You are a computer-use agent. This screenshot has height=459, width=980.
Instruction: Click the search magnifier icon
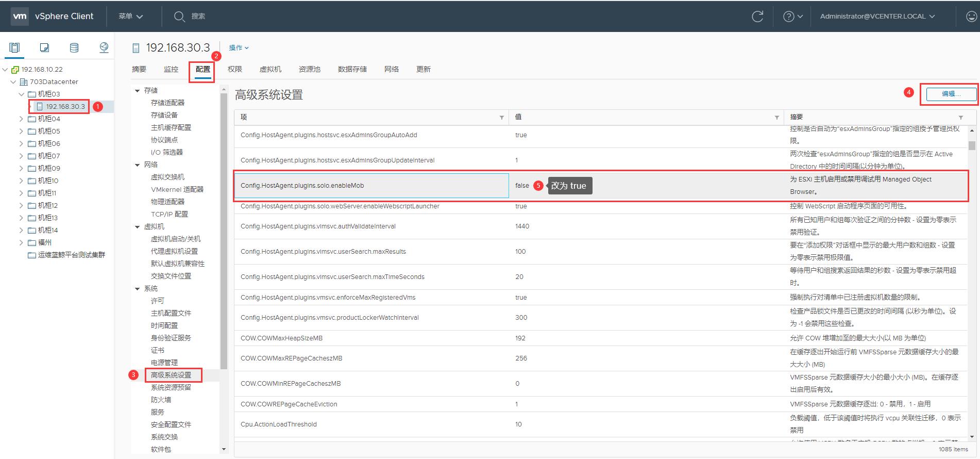pyautogui.click(x=179, y=17)
